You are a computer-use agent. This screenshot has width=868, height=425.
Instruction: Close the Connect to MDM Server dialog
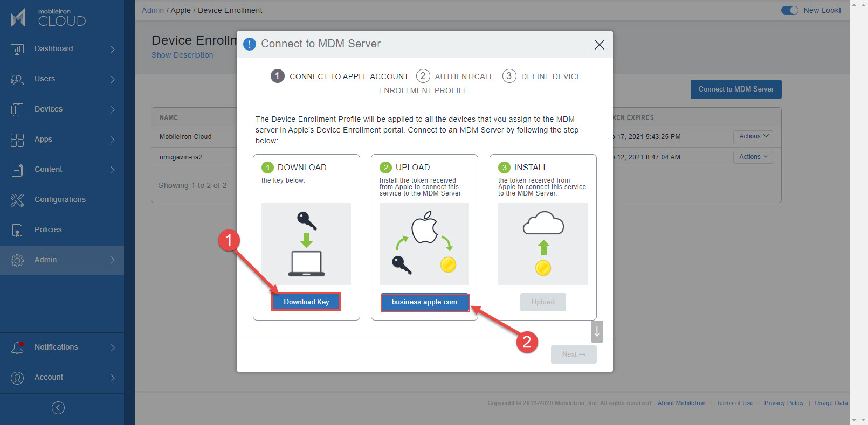(599, 45)
